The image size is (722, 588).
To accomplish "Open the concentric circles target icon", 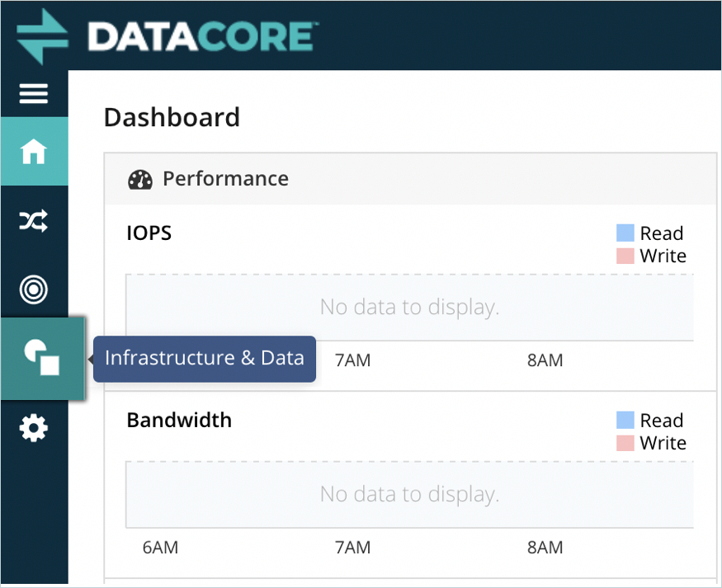I will pyautogui.click(x=34, y=289).
